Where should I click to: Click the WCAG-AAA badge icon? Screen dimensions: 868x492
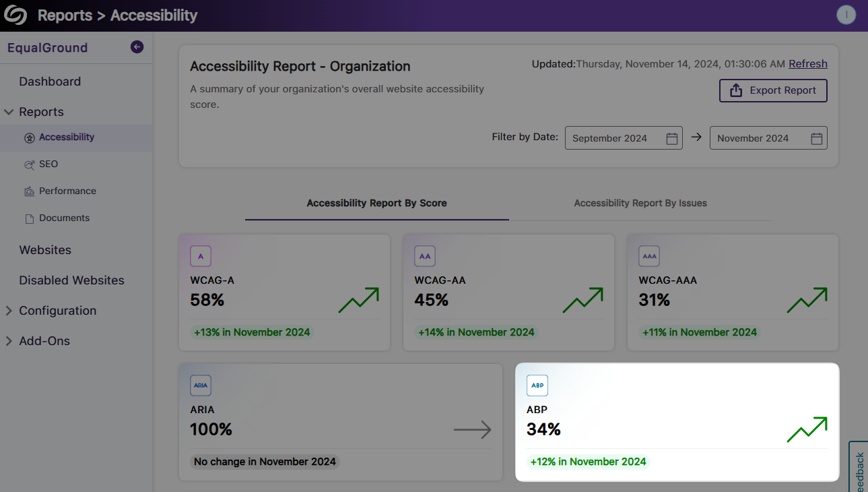[649, 256]
